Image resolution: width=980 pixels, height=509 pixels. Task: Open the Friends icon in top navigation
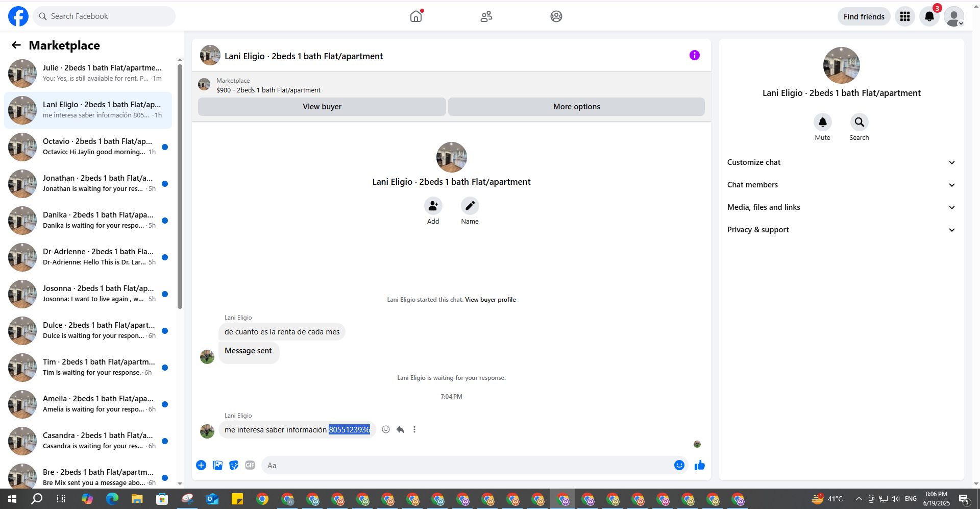coord(486,16)
